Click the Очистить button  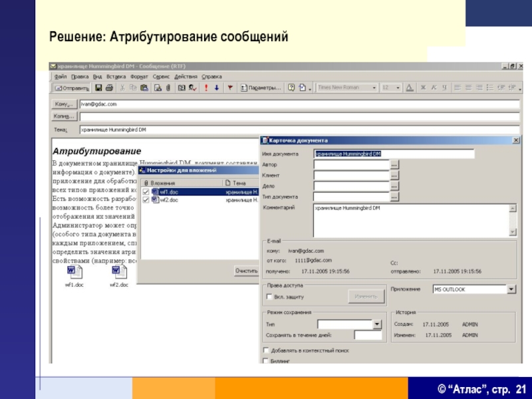(246, 271)
